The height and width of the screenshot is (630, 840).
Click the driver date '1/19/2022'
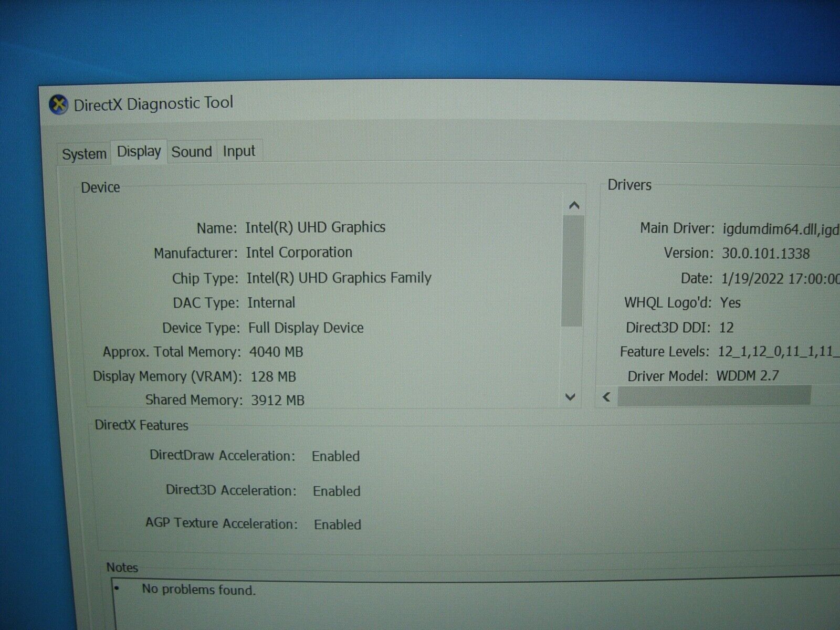click(x=752, y=278)
